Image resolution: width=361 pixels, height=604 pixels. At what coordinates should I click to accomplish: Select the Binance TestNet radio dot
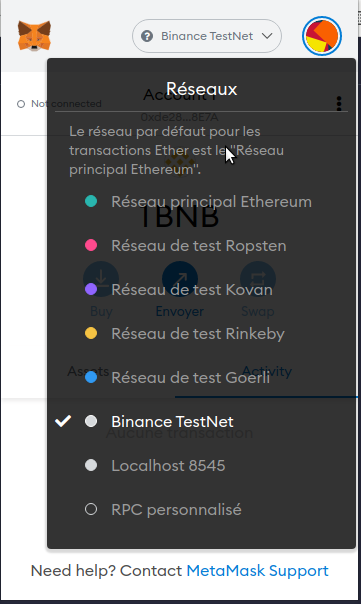(91, 421)
